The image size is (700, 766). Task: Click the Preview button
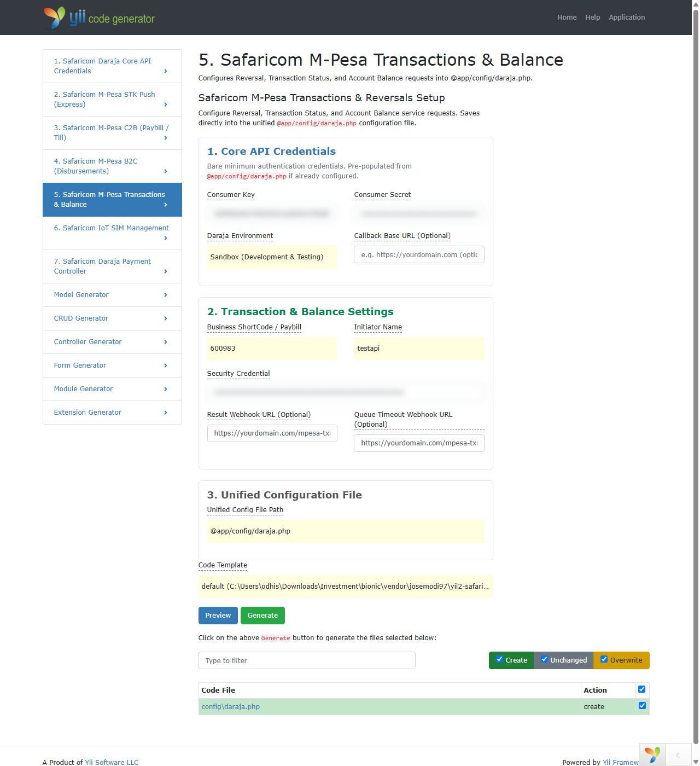point(218,616)
